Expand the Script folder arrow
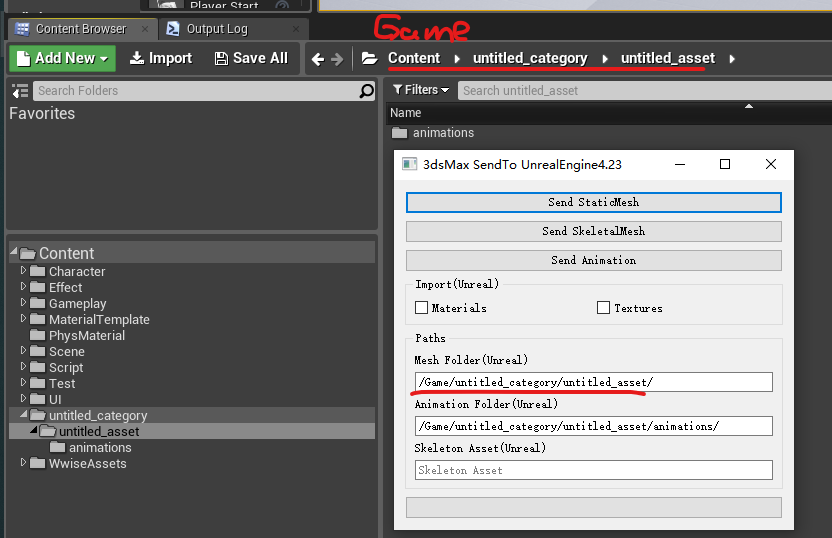Screen dimensions: 832x538 point(23,366)
